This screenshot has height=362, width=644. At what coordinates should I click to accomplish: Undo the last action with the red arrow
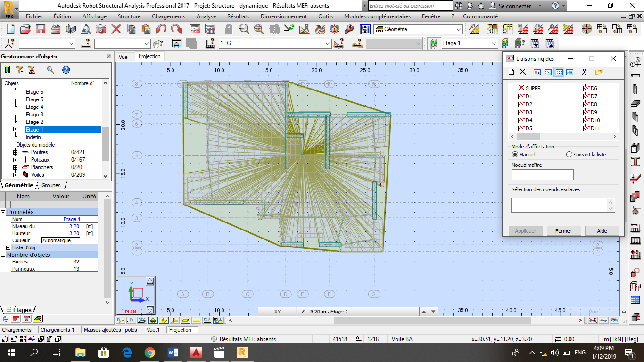point(161,29)
